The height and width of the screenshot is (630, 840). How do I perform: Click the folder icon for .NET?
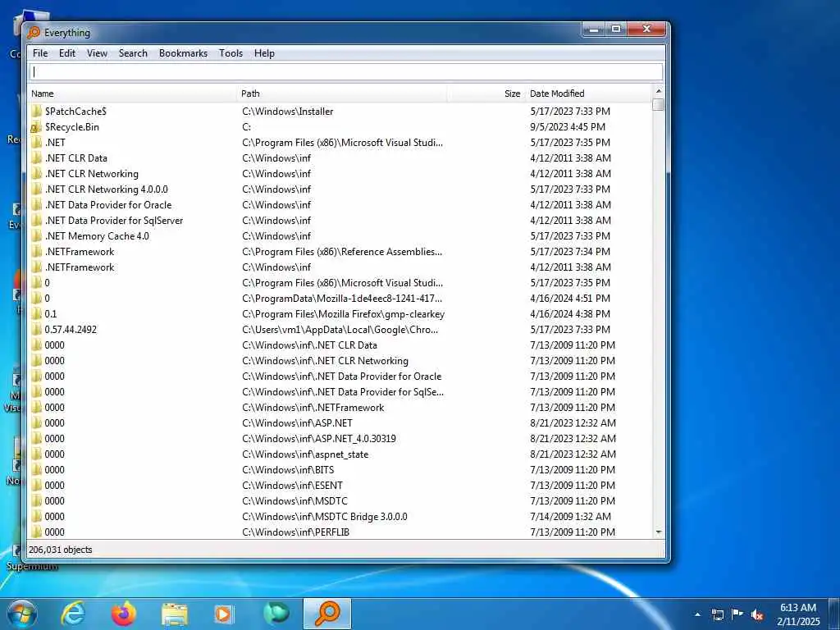tap(36, 143)
